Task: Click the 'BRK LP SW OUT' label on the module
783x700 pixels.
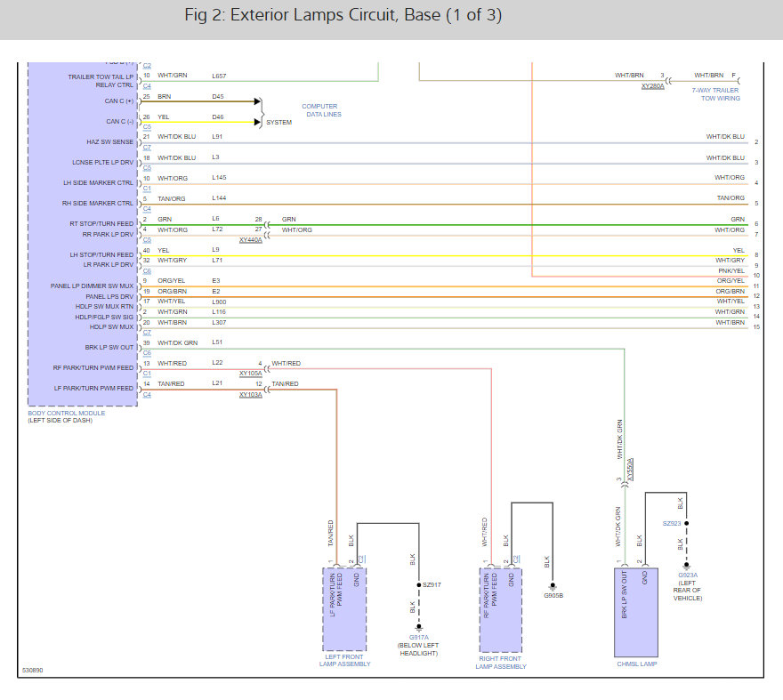Action: tap(109, 348)
